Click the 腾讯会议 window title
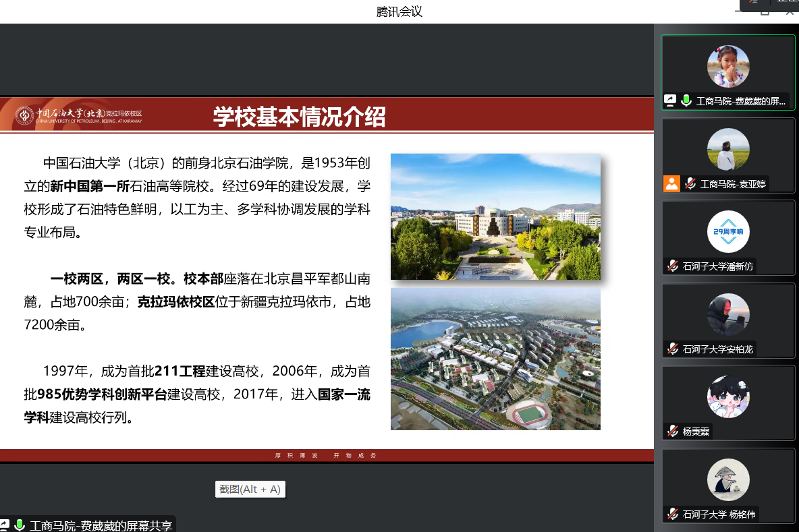 point(399,11)
